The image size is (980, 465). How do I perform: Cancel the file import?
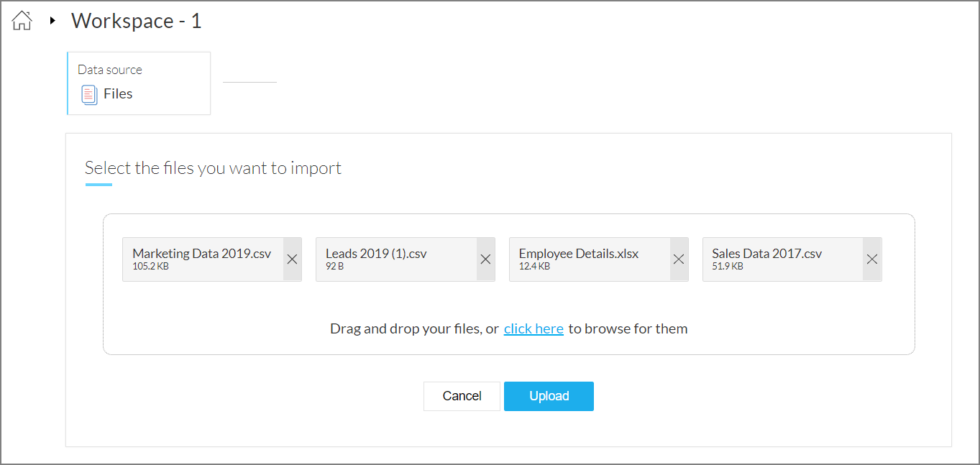pos(462,396)
